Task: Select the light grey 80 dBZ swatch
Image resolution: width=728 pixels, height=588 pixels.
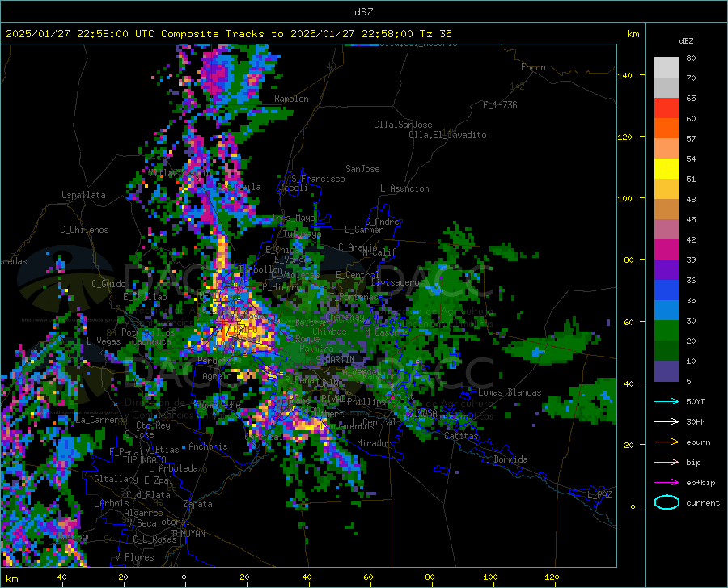Action: point(667,67)
